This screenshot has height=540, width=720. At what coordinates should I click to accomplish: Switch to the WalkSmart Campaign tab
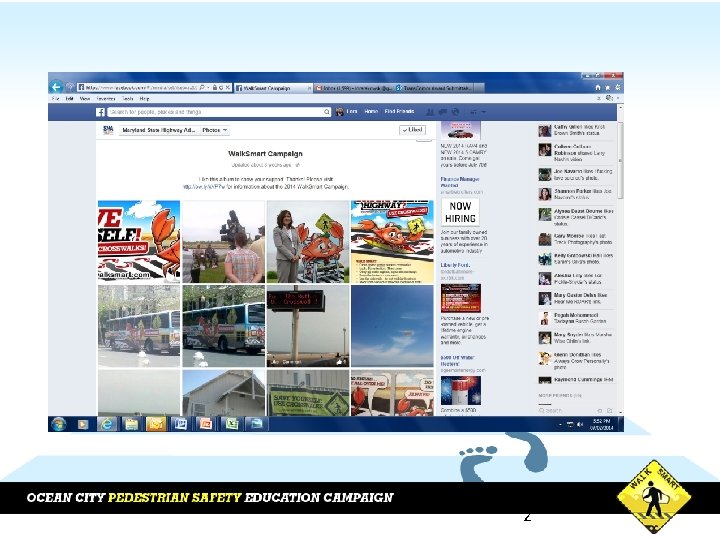tap(273, 88)
